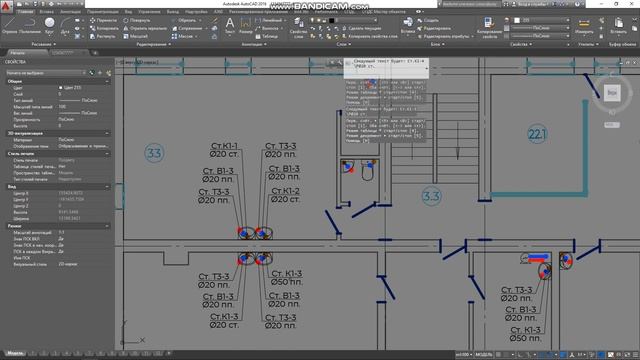Collapse the Общие properties section
Viewport: 640px width, 360px height.
(x=107, y=81)
